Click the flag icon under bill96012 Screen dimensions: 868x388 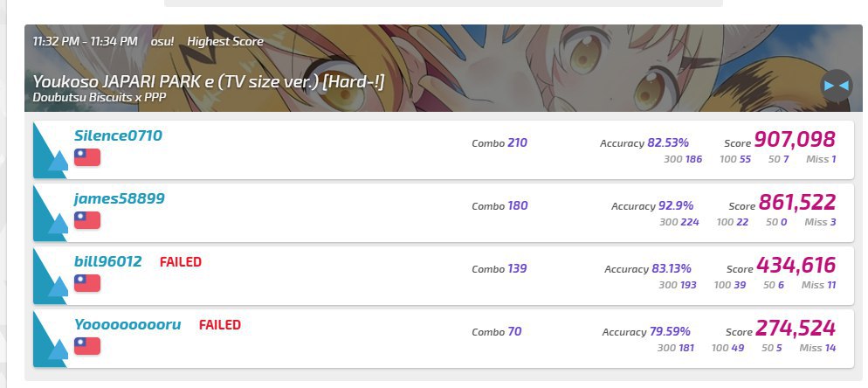86,283
